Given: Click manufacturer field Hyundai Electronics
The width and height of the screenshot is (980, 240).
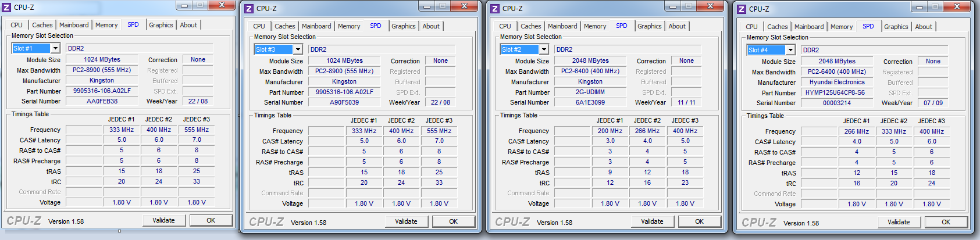Looking at the screenshot, I should click(837, 82).
